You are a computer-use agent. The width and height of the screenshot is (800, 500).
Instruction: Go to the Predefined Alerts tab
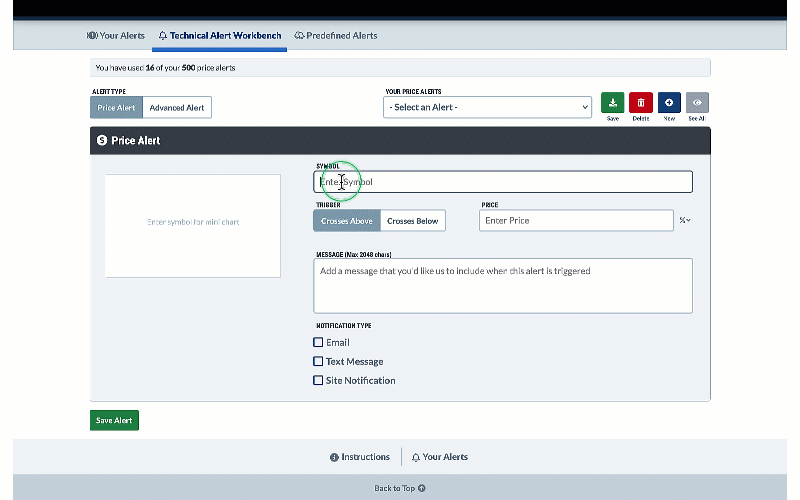[336, 35]
